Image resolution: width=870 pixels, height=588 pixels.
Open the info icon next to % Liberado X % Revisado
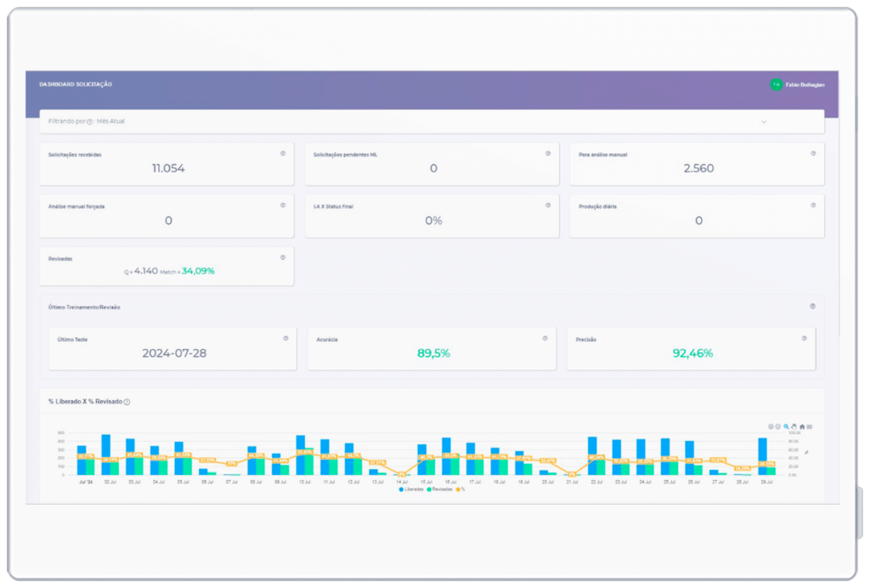tap(127, 404)
